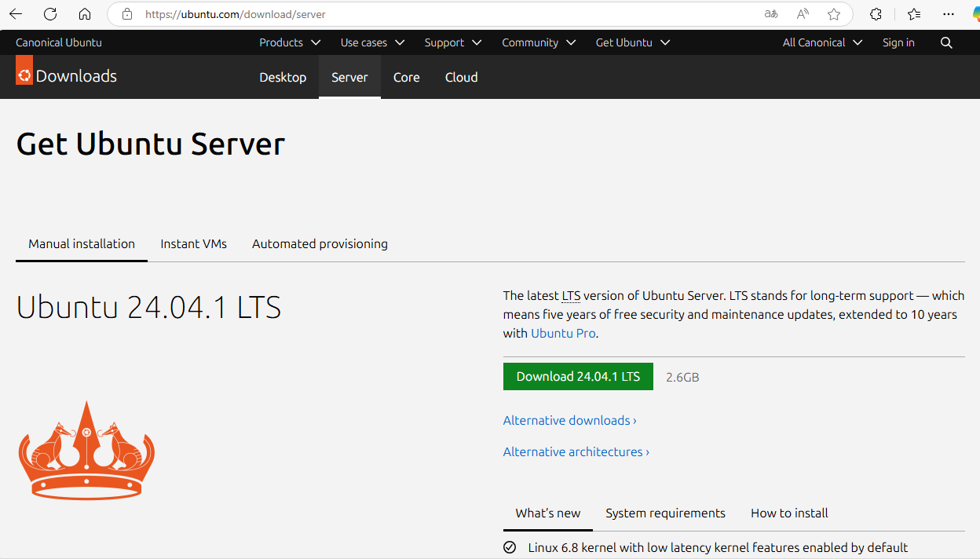Select the Server downloads tab
This screenshot has height=559, width=980.
coord(349,77)
